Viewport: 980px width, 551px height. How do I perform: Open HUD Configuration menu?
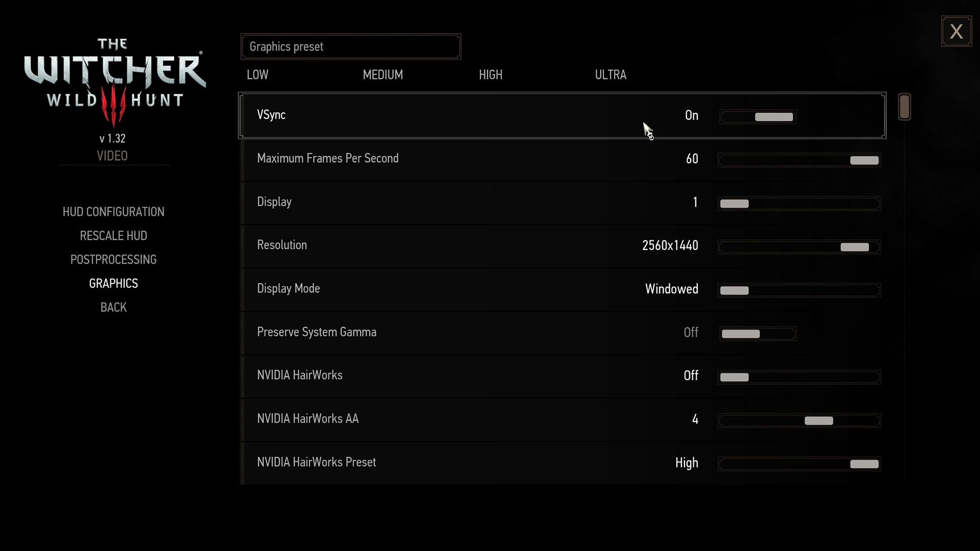pos(113,212)
